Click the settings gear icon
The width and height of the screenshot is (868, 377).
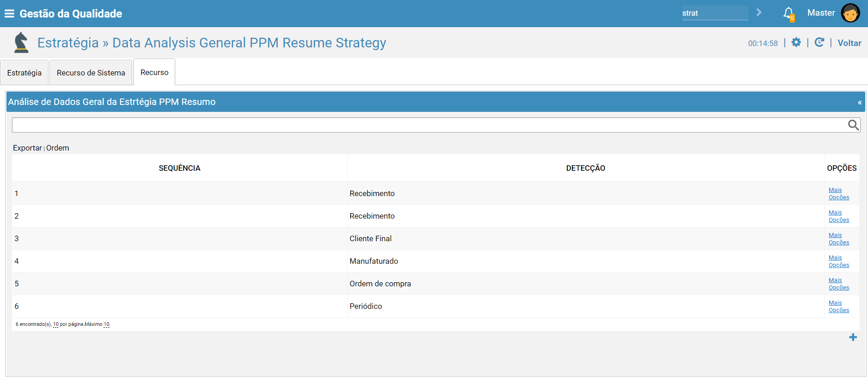[x=796, y=42]
